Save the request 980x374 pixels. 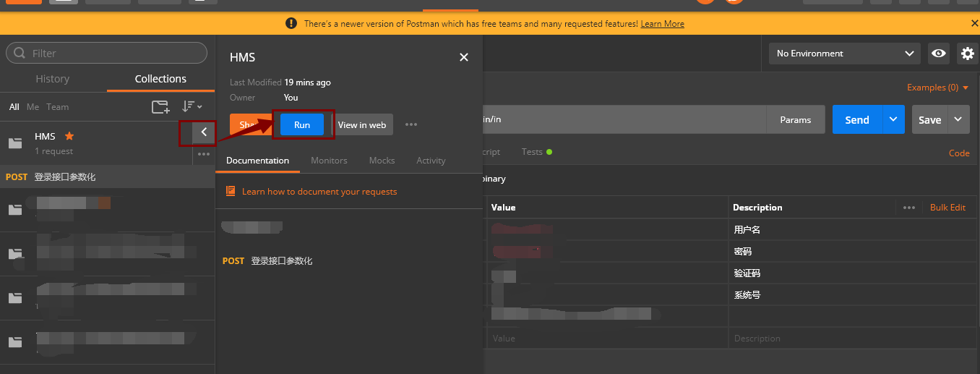click(929, 119)
